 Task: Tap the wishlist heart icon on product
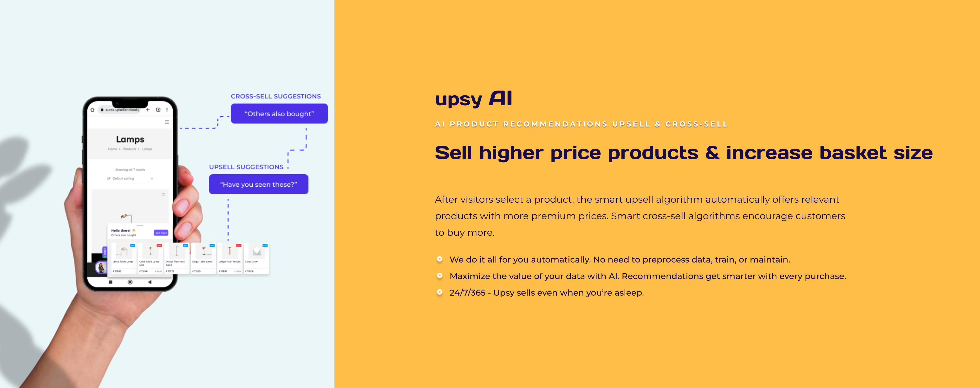pos(163,195)
